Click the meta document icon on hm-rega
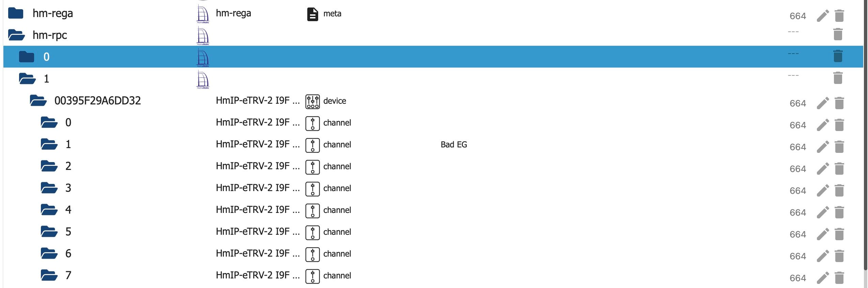 point(312,14)
